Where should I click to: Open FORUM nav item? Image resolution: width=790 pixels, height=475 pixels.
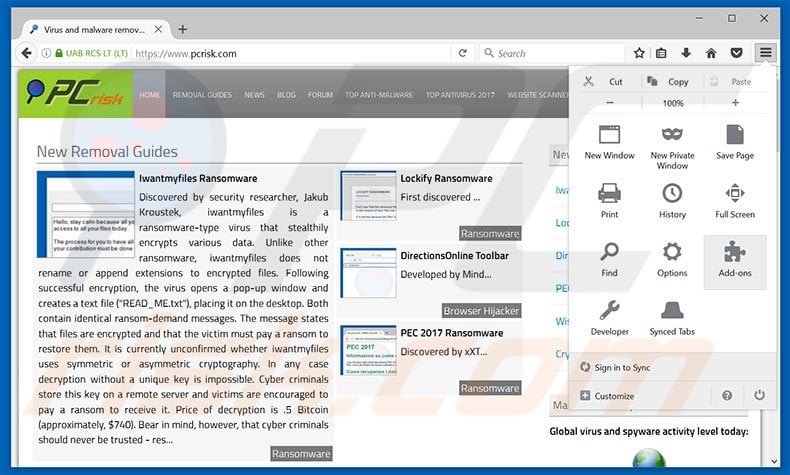pos(320,95)
